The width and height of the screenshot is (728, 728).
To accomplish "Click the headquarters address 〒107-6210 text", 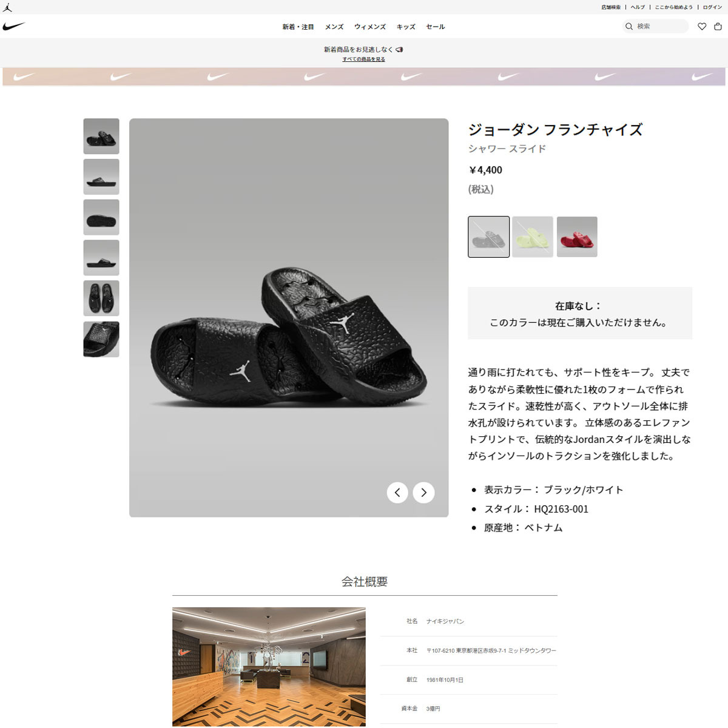I will pyautogui.click(x=491, y=650).
